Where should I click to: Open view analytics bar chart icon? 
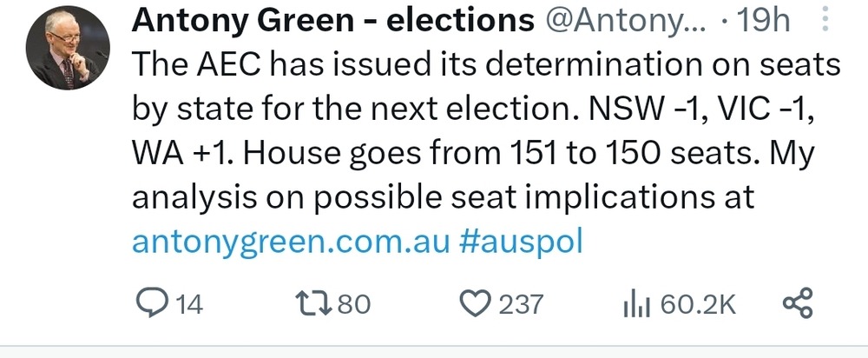click(638, 304)
